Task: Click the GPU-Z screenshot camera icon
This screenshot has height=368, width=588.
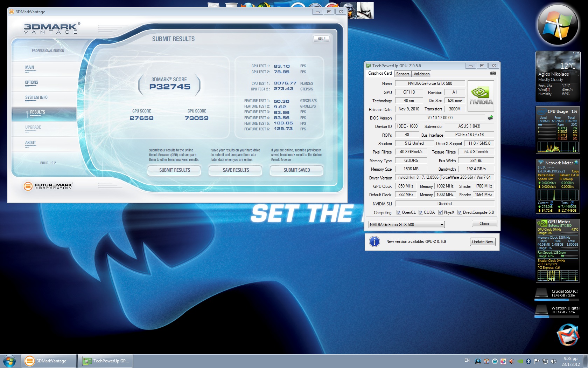Action: 493,73
